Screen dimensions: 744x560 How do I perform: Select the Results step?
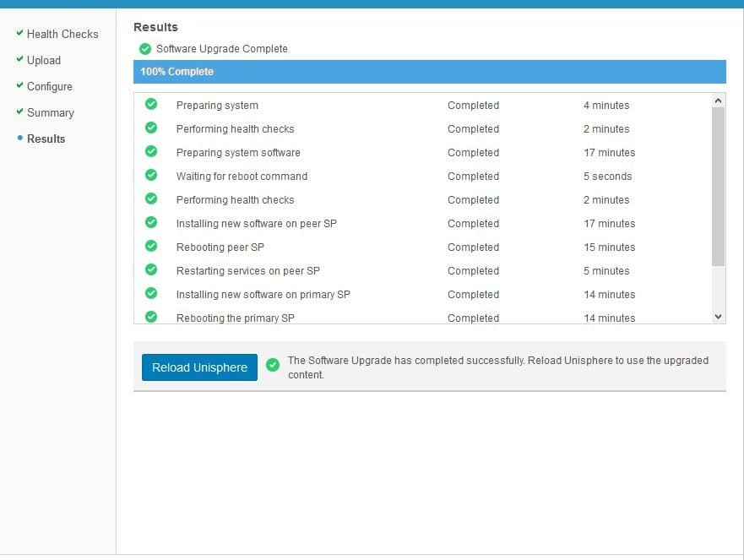pyautogui.click(x=46, y=139)
